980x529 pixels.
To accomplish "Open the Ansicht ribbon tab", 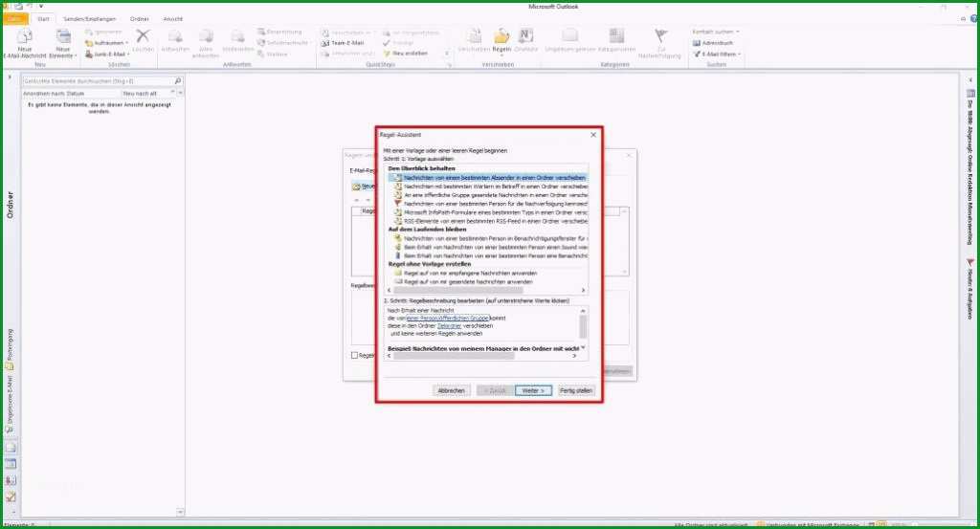I will (173, 19).
